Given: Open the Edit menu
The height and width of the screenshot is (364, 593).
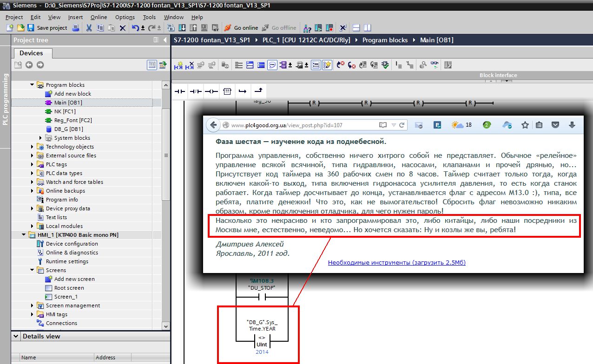Looking at the screenshot, I should [35, 17].
